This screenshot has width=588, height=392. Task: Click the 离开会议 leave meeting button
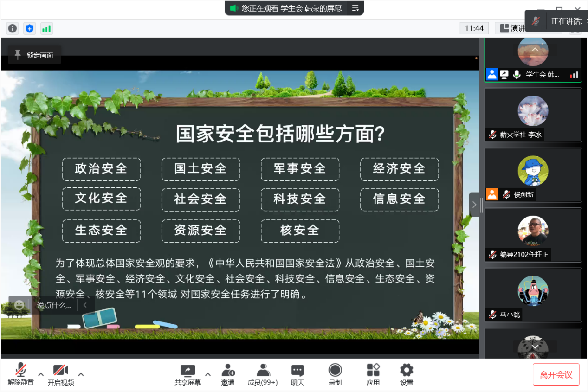[x=556, y=374]
